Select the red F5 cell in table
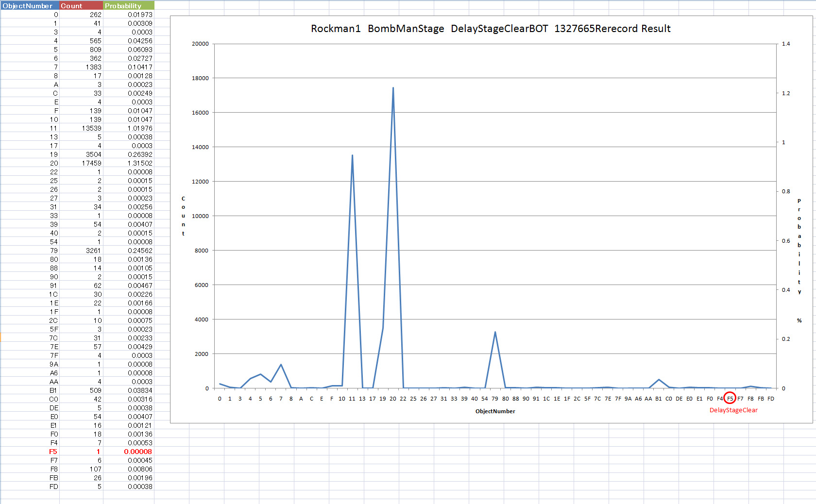This screenshot has width=816, height=504. [30, 452]
